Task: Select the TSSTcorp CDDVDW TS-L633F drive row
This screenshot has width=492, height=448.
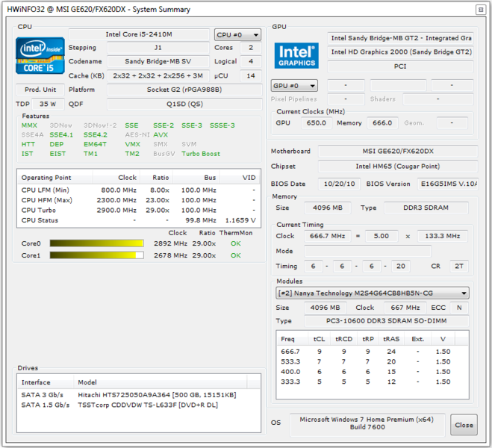Action: pyautogui.click(x=138, y=405)
